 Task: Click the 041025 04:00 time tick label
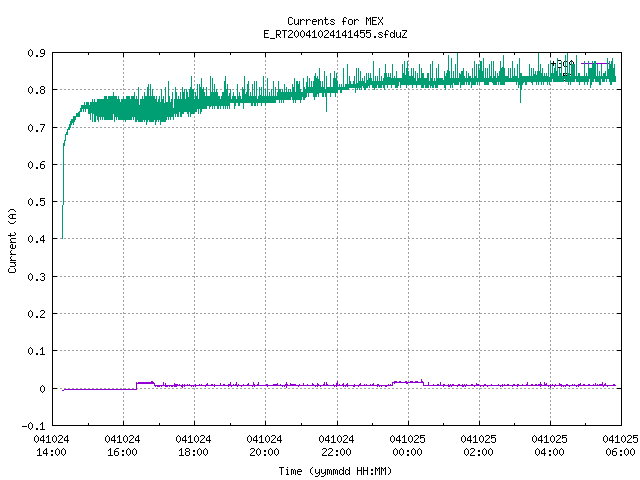[549, 446]
